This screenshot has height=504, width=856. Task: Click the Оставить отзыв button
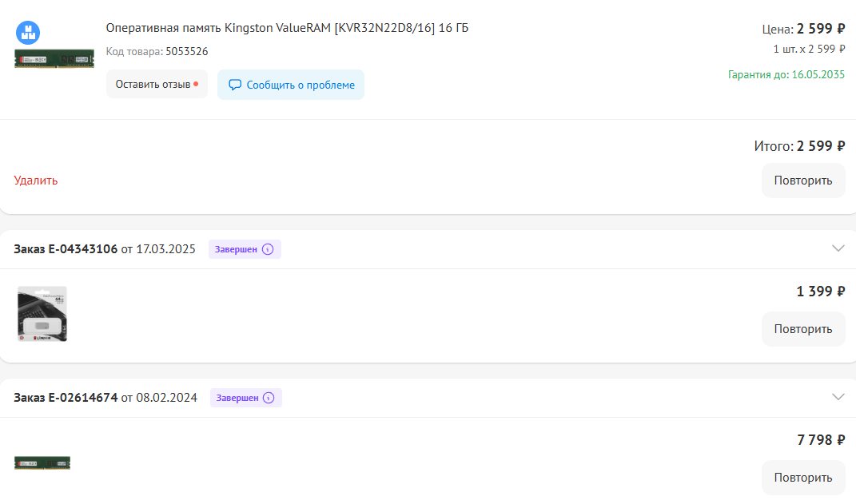pos(157,85)
